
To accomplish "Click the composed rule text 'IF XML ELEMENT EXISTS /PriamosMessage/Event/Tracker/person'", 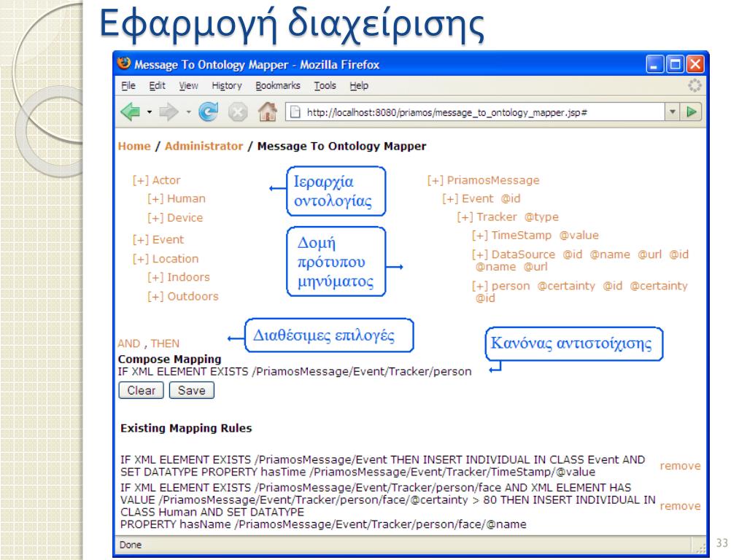I will click(x=295, y=371).
